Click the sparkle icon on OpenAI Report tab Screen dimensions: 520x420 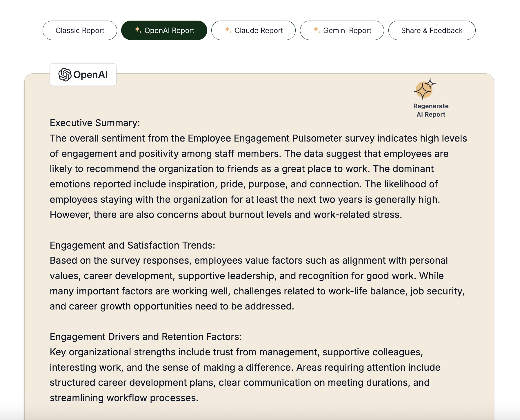click(138, 30)
